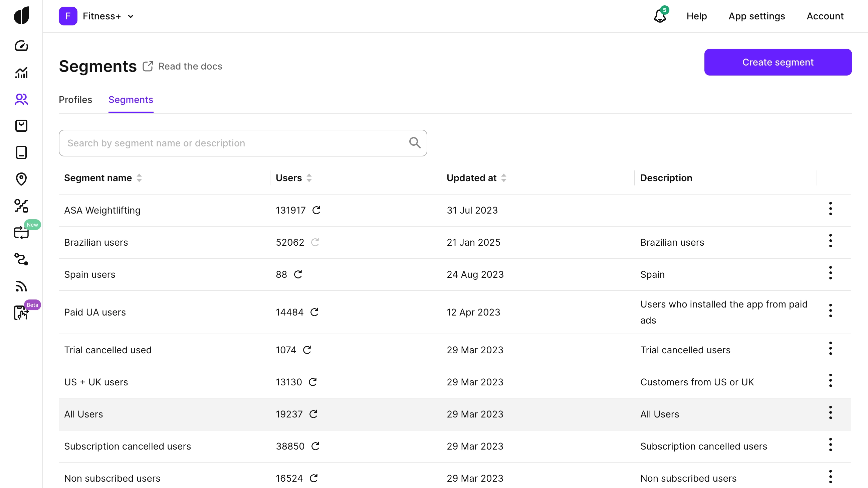Sort table by Updated at column

503,178
